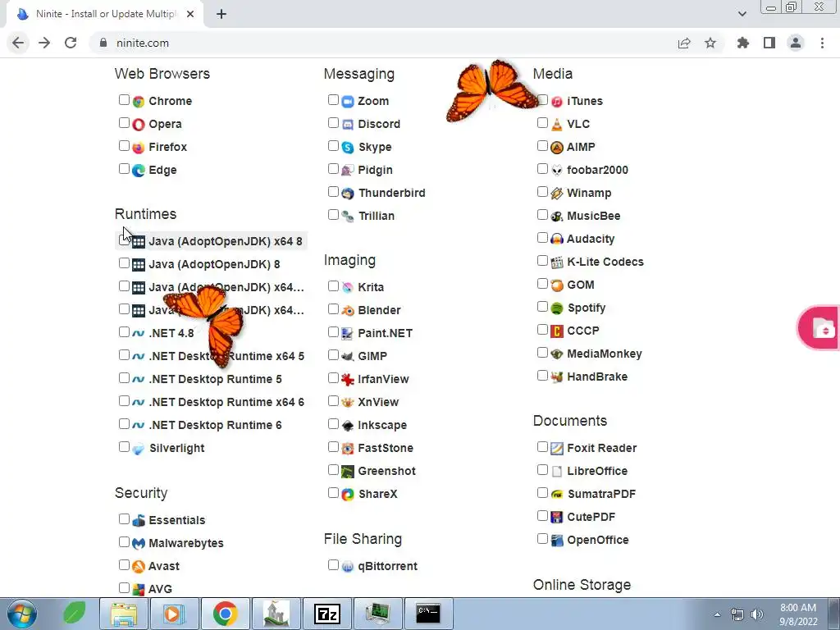The height and width of the screenshot is (630, 840).
Task: Click the Foxit Reader icon
Action: 557,448
